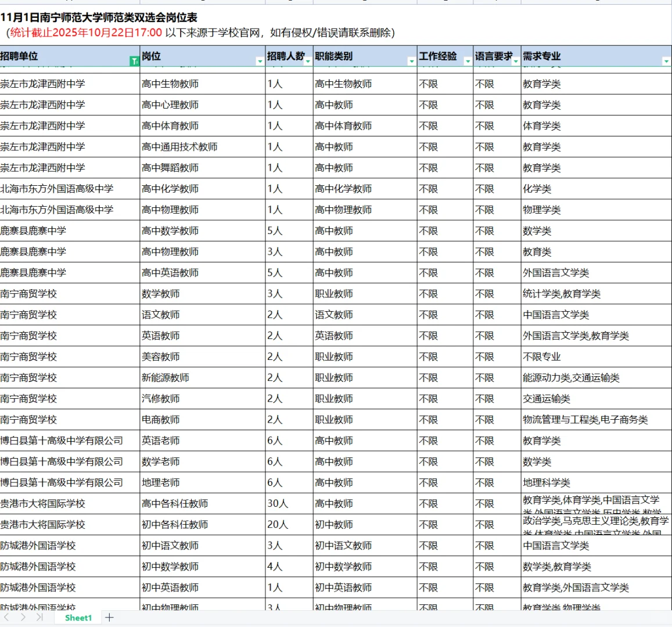Click the 美容教师 cell
The width and height of the screenshot is (672, 627).
(x=202, y=357)
